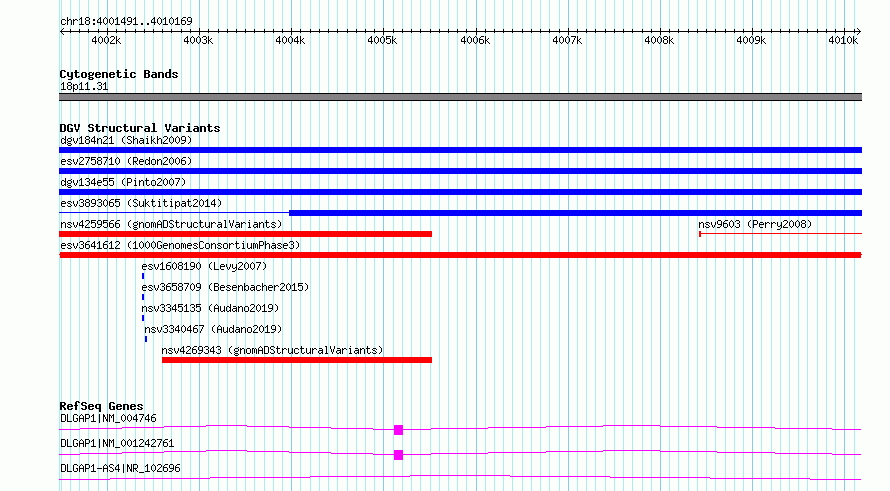Click the 18p11.31 band label
The height and width of the screenshot is (491, 890).
[x=84, y=86]
